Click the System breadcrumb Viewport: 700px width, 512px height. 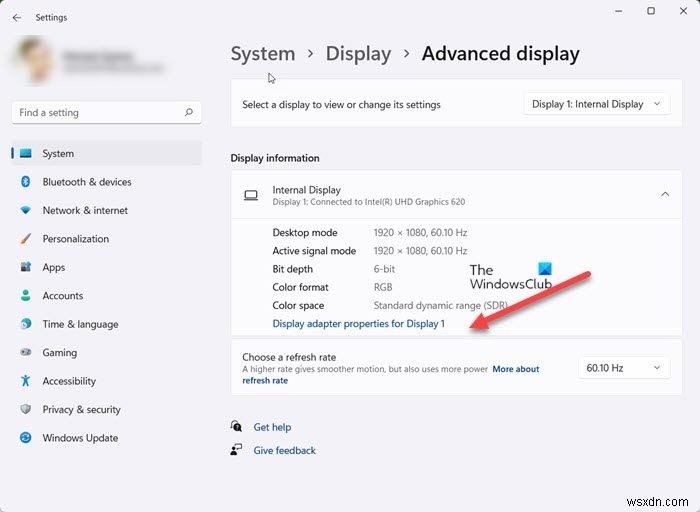coord(263,54)
